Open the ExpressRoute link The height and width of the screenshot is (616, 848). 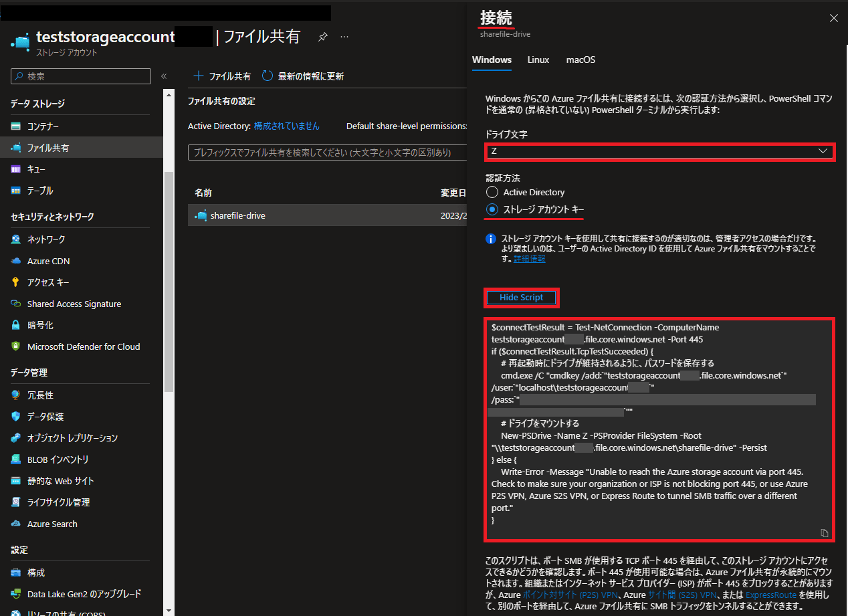coord(771,595)
